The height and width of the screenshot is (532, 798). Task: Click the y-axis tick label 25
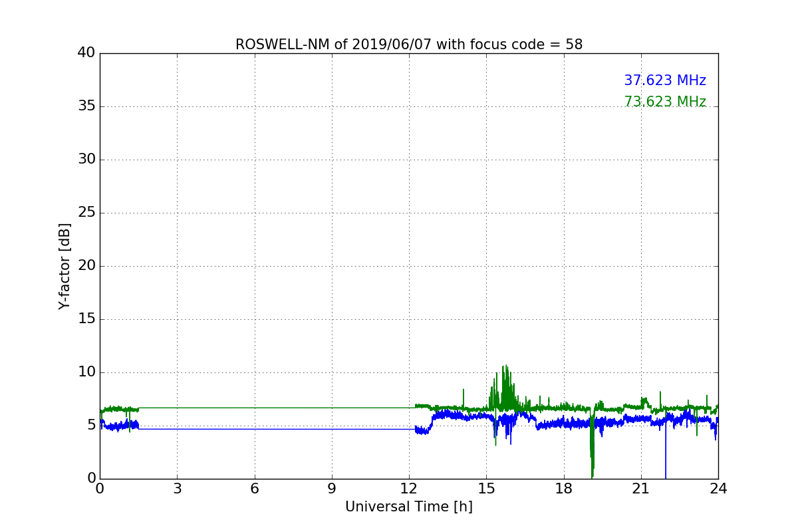point(86,213)
